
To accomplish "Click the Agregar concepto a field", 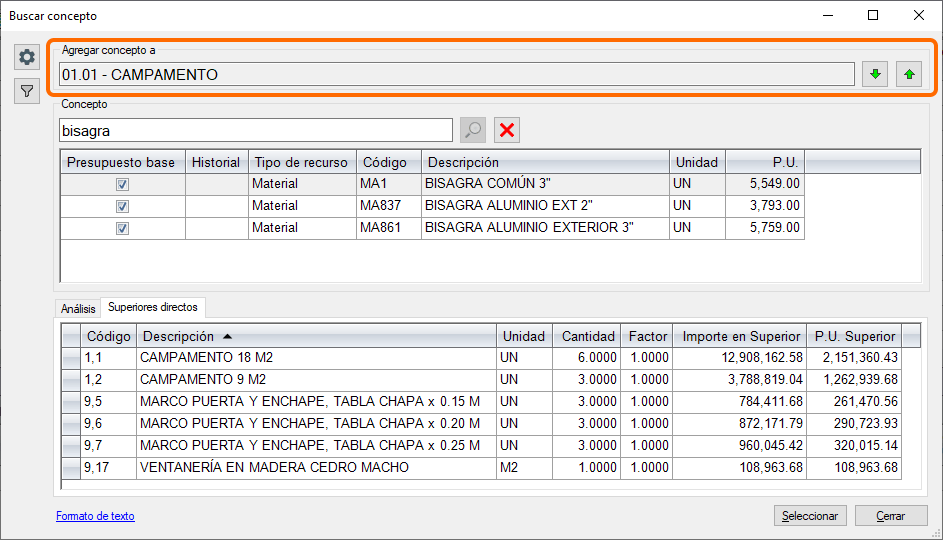I will tap(456, 75).
